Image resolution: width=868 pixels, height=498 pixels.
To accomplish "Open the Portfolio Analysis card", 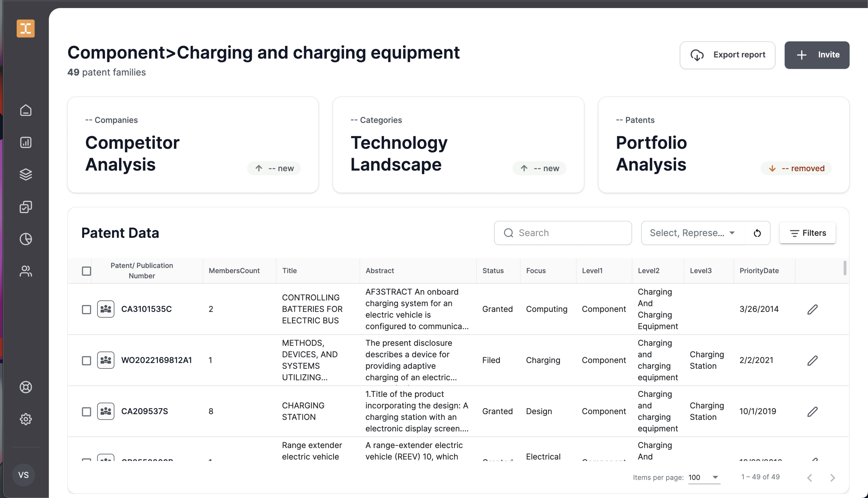I will point(724,145).
